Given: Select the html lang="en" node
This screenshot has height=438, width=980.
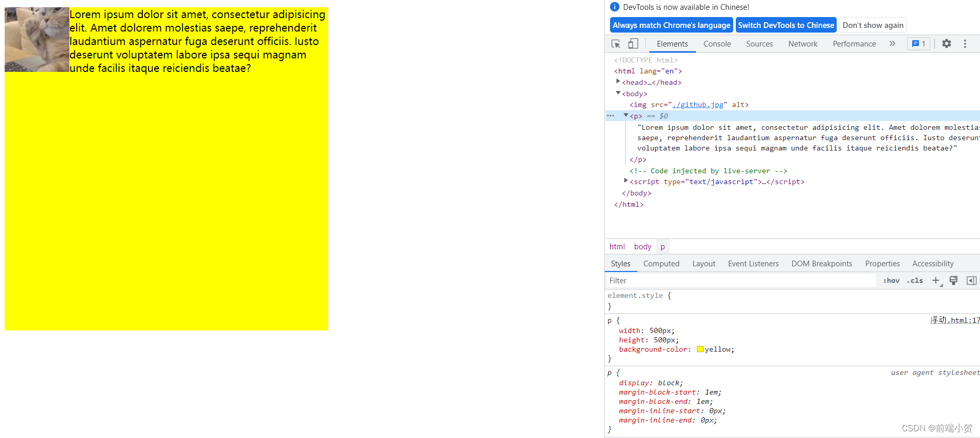Looking at the screenshot, I should [x=648, y=71].
